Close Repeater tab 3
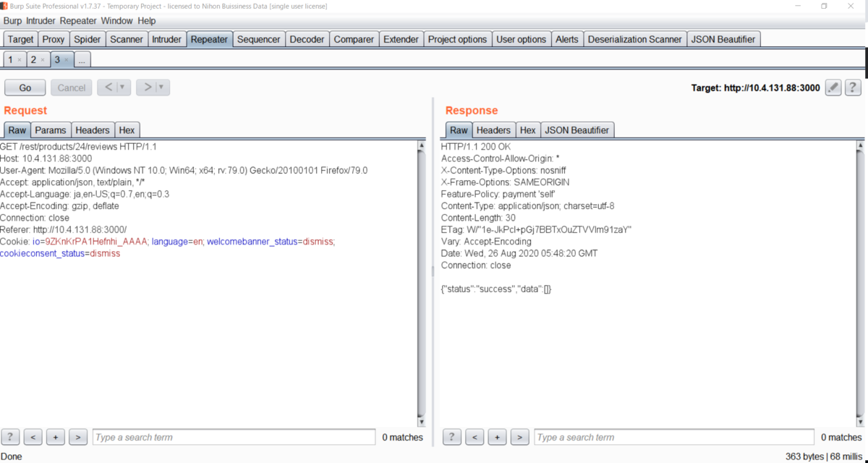The height and width of the screenshot is (463, 868). [66, 60]
